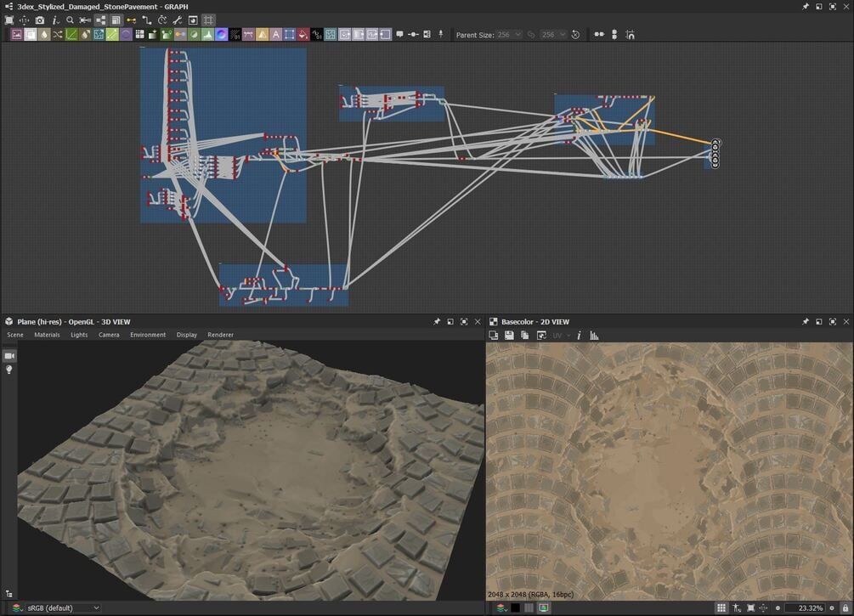Open the Lights menu in 3D view
Screen dimensions: 854x616
click(79, 335)
